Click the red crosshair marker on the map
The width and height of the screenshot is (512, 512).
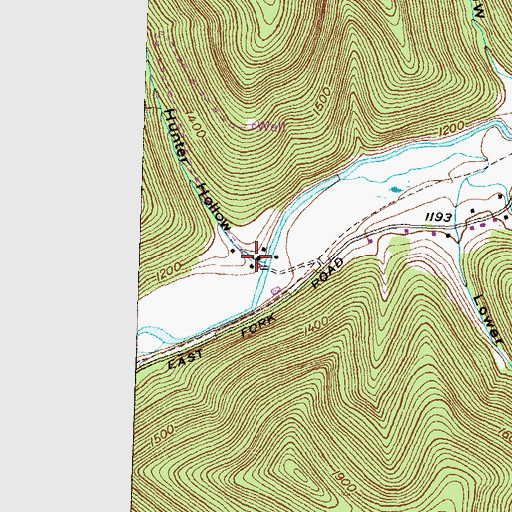[256, 256]
